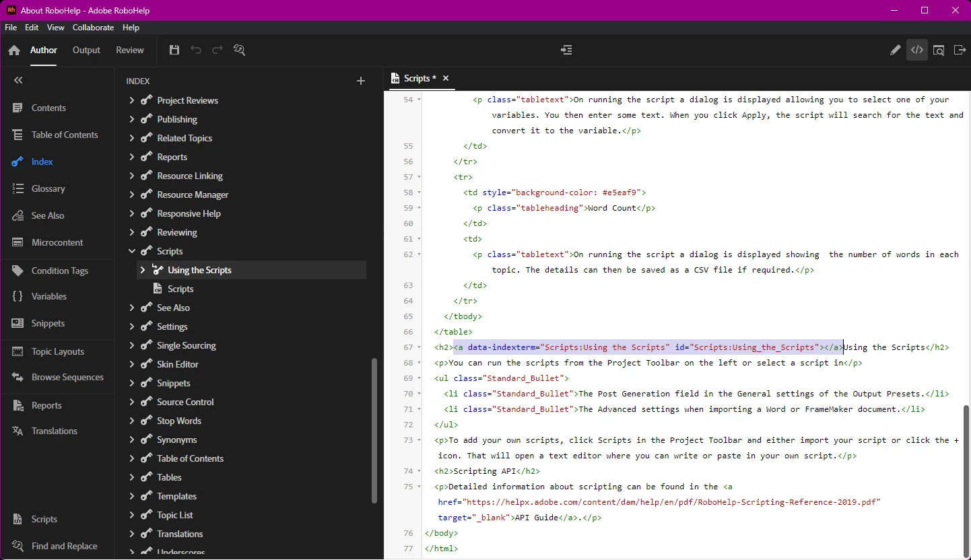Expand the Table of Contents index entry

click(132, 458)
